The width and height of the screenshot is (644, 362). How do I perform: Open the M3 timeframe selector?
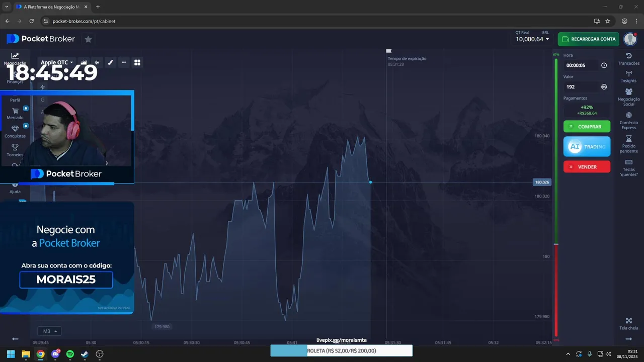click(49, 331)
